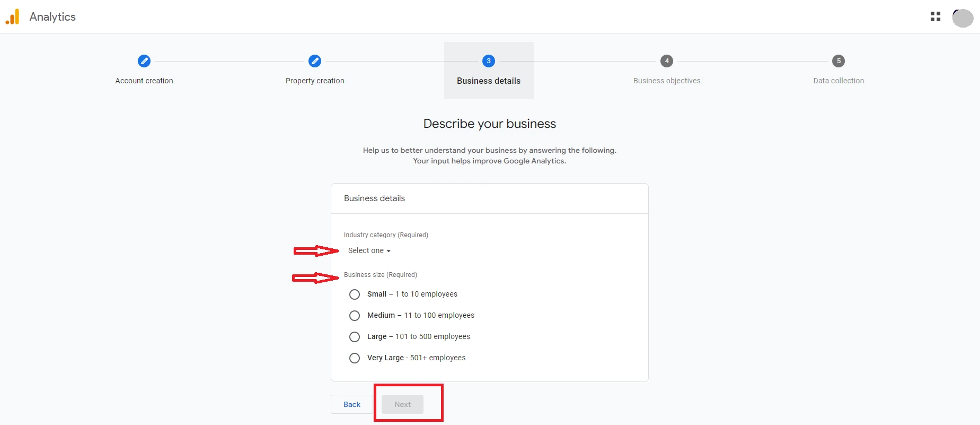Switch to the Business objectives step

pyautogui.click(x=667, y=81)
